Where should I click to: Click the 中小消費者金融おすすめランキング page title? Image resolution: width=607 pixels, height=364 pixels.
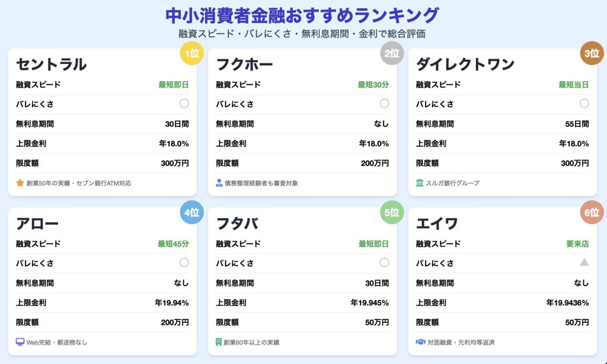(302, 15)
